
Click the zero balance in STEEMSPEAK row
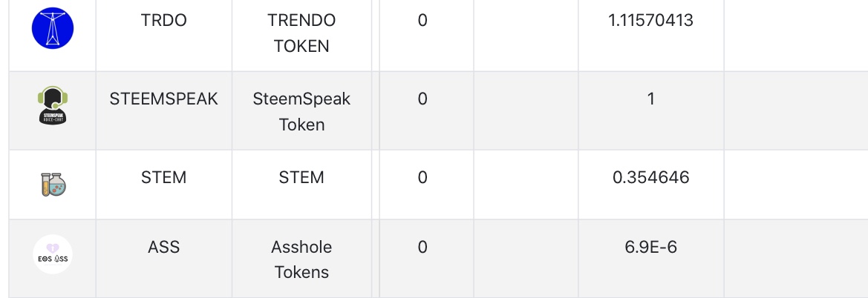tap(422, 99)
